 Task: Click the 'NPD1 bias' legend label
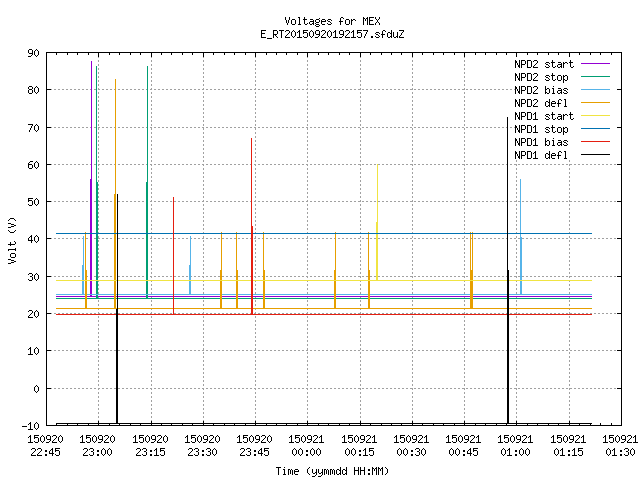pos(541,142)
